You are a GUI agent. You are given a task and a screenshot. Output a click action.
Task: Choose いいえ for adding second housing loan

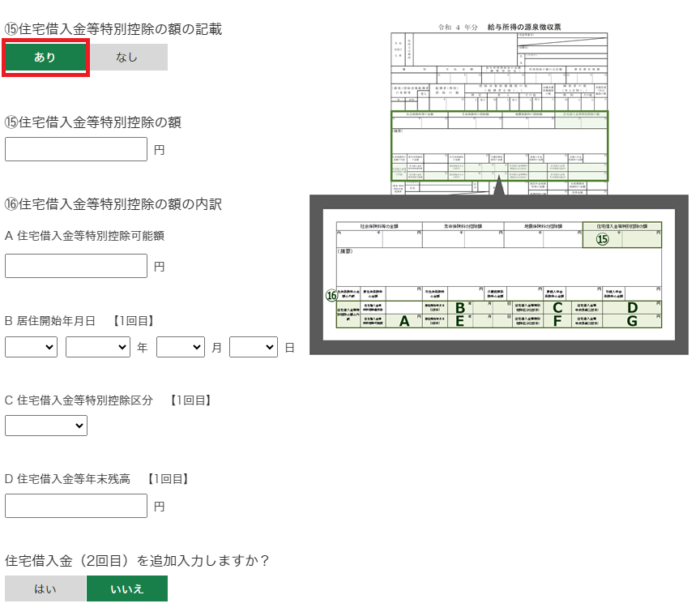(127, 588)
